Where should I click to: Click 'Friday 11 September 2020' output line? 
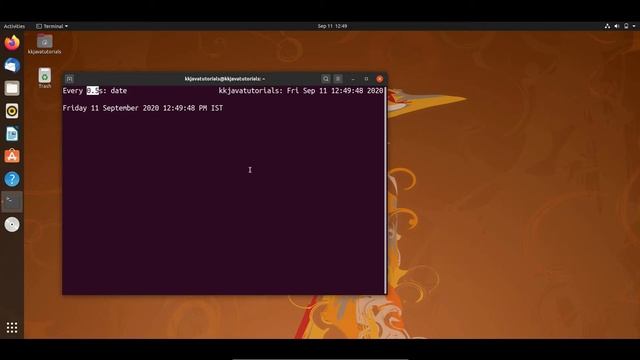(142, 108)
